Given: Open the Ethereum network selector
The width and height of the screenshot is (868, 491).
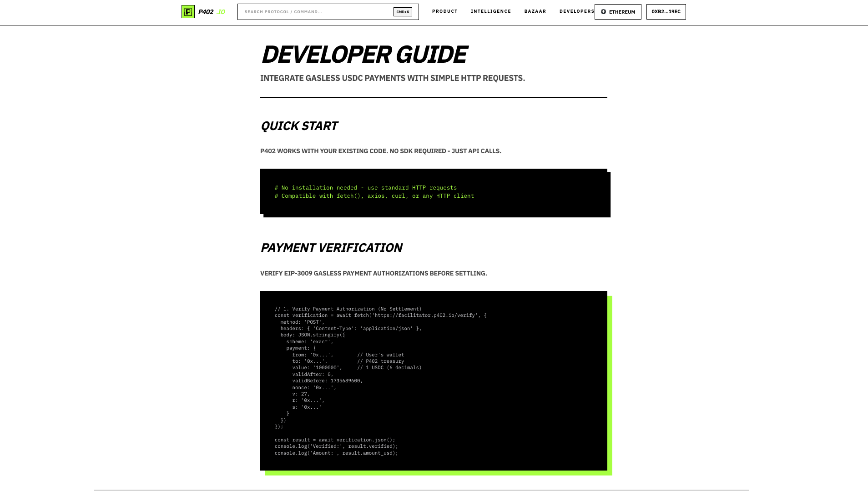Looking at the screenshot, I should click(x=617, y=12).
